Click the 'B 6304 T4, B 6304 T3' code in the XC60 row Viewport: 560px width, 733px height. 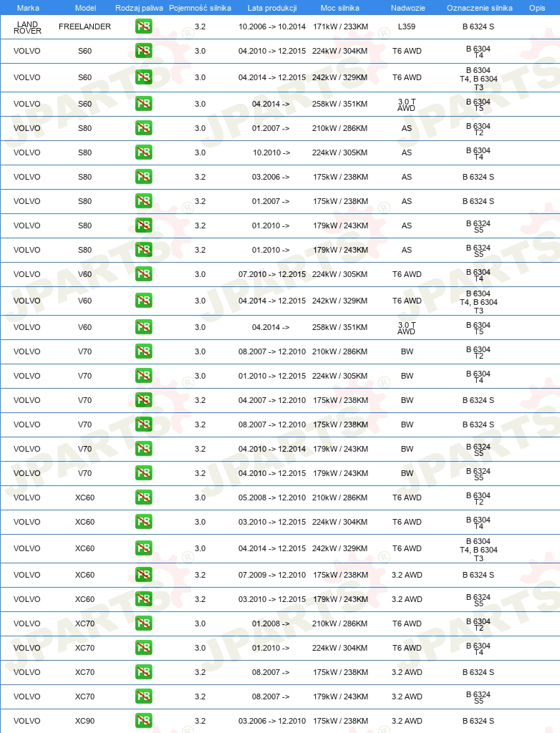pyautogui.click(x=478, y=550)
